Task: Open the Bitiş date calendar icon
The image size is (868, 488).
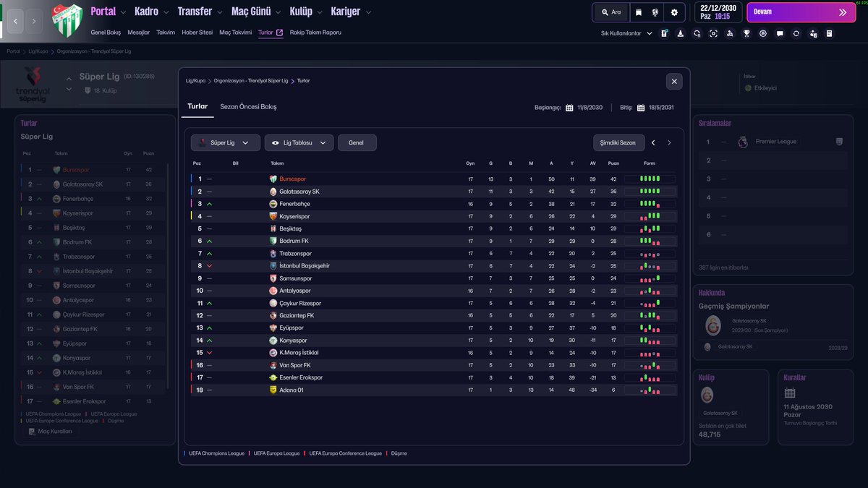Action: tap(641, 108)
